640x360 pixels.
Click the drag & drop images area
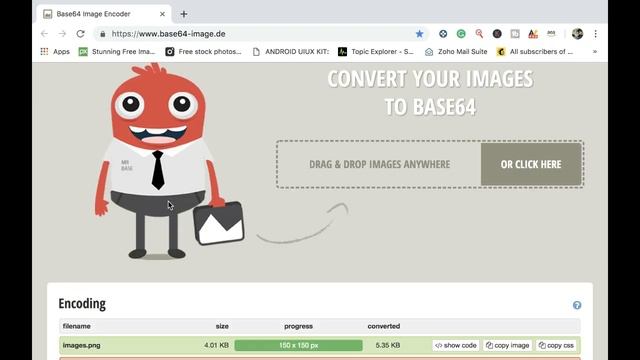tap(379, 164)
